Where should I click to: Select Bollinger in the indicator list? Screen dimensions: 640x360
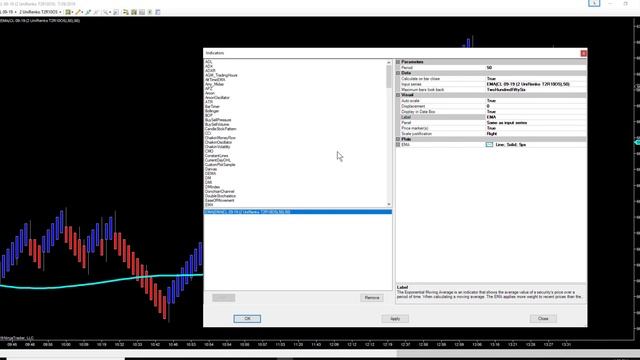click(x=212, y=111)
